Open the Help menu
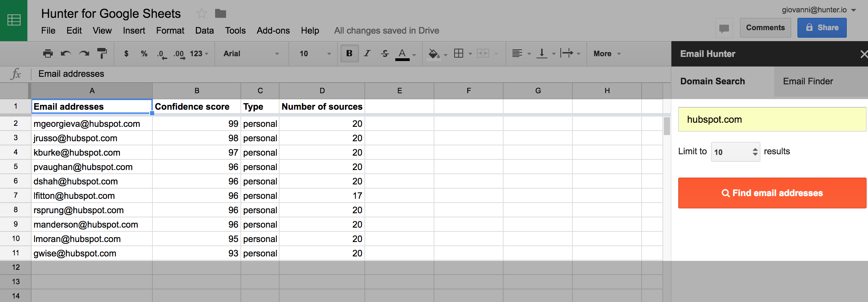The image size is (868, 302). tap(310, 31)
